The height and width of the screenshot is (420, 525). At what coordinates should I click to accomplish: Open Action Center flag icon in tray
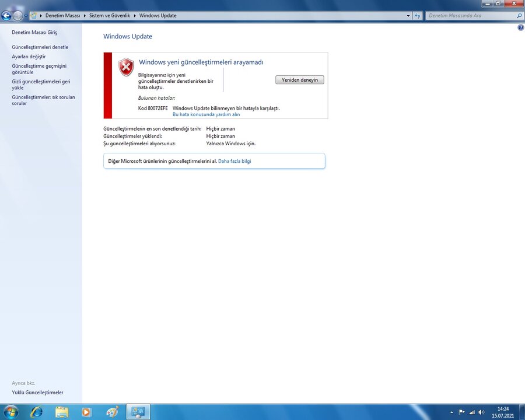point(461,412)
